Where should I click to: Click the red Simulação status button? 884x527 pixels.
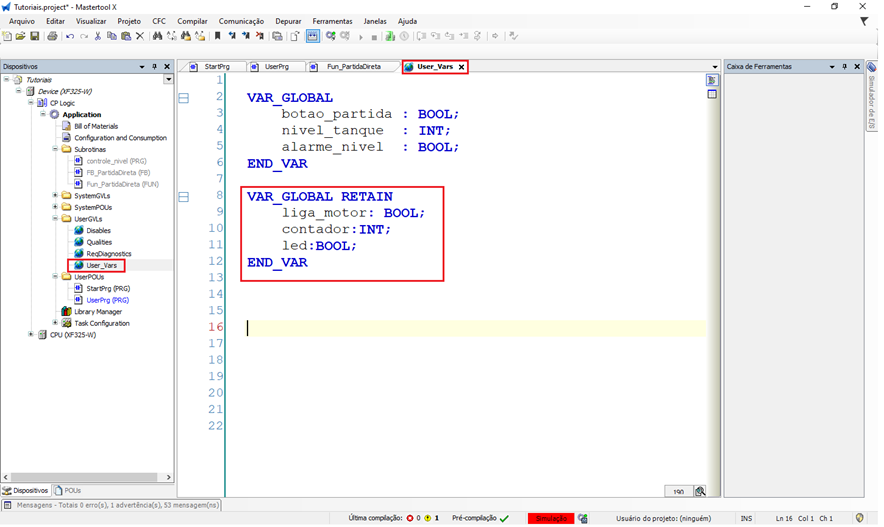(x=551, y=518)
